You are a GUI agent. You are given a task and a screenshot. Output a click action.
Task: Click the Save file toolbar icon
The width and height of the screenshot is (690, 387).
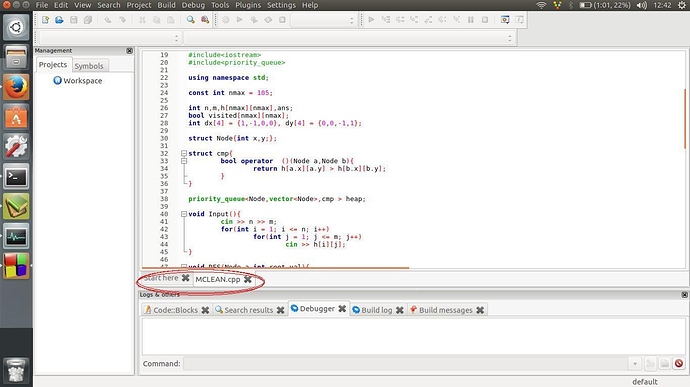coord(73,20)
